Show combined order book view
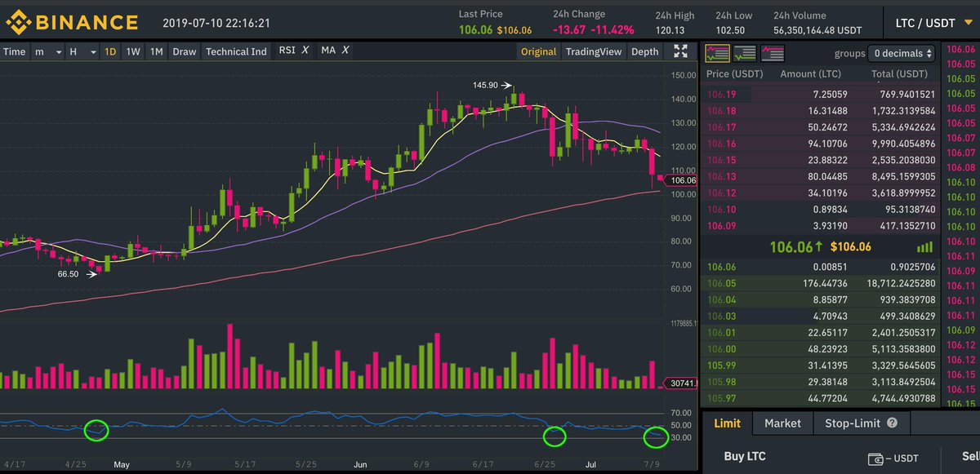This screenshot has height=474, width=980. 718,54
